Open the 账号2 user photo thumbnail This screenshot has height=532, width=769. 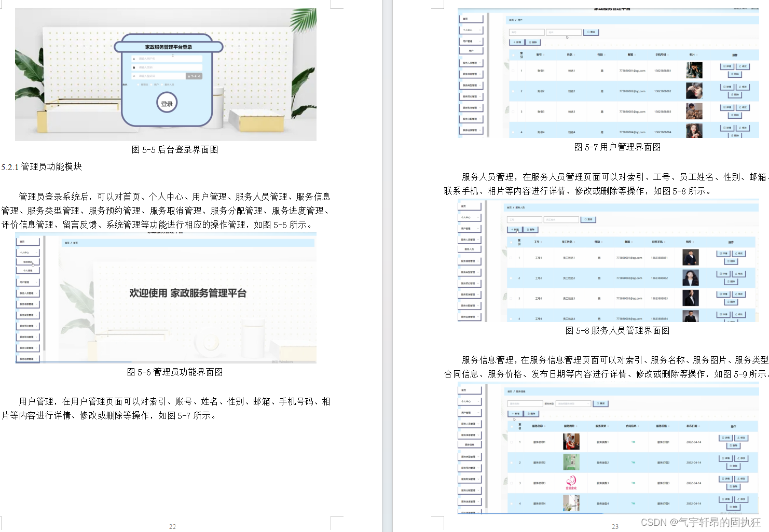click(x=694, y=91)
